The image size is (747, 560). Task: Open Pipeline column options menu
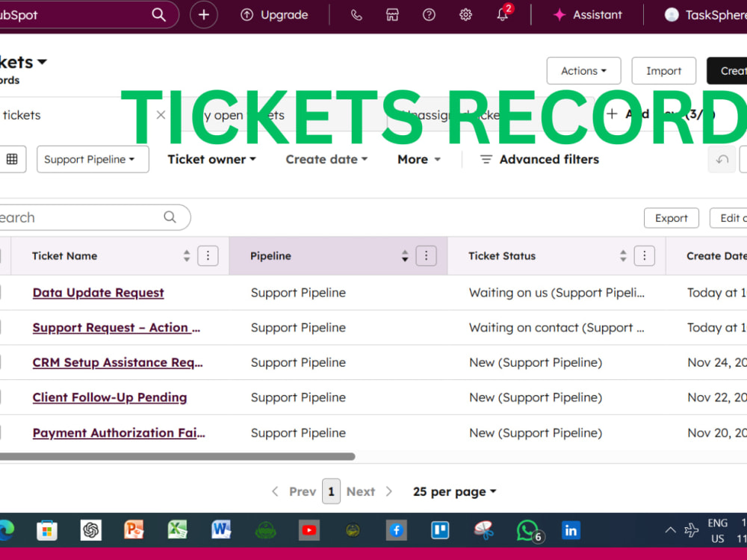pos(426,255)
